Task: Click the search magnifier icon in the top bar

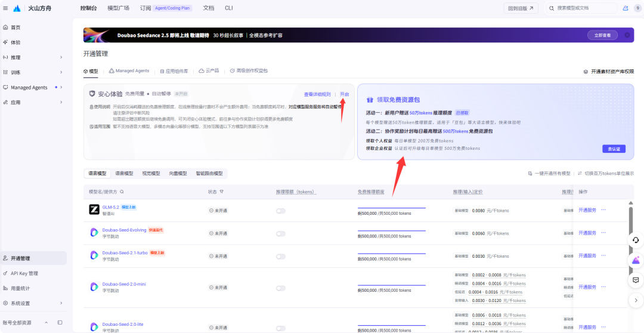Action: click(x=552, y=8)
